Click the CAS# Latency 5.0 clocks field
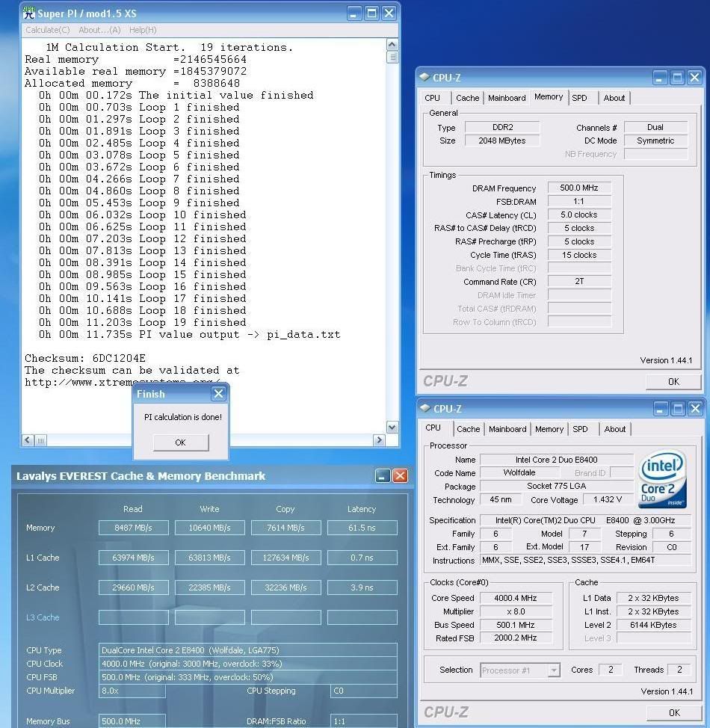The image size is (710, 728). pyautogui.click(x=579, y=215)
